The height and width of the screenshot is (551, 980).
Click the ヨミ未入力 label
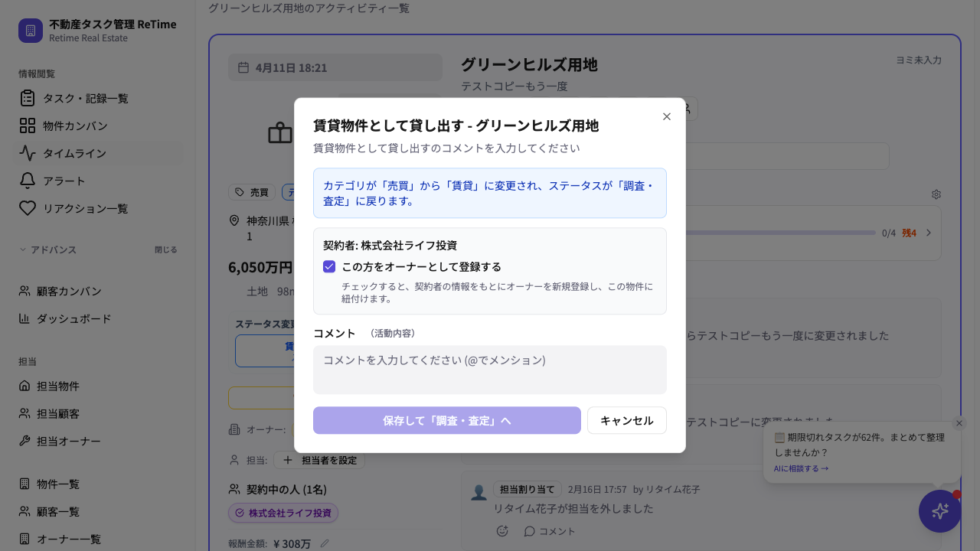pyautogui.click(x=919, y=60)
